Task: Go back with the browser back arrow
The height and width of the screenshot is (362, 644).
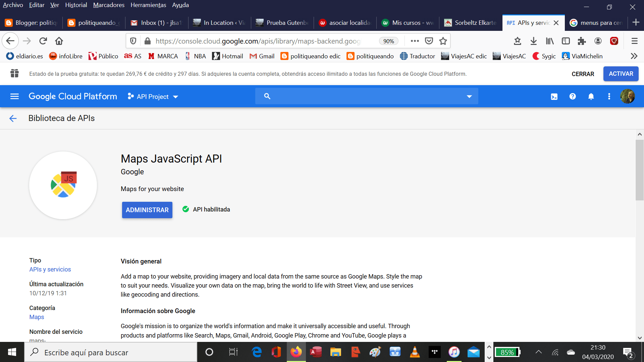Action: point(10,41)
